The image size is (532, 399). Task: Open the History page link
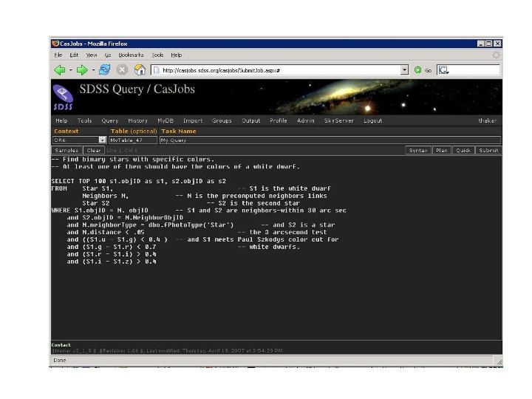(137, 120)
